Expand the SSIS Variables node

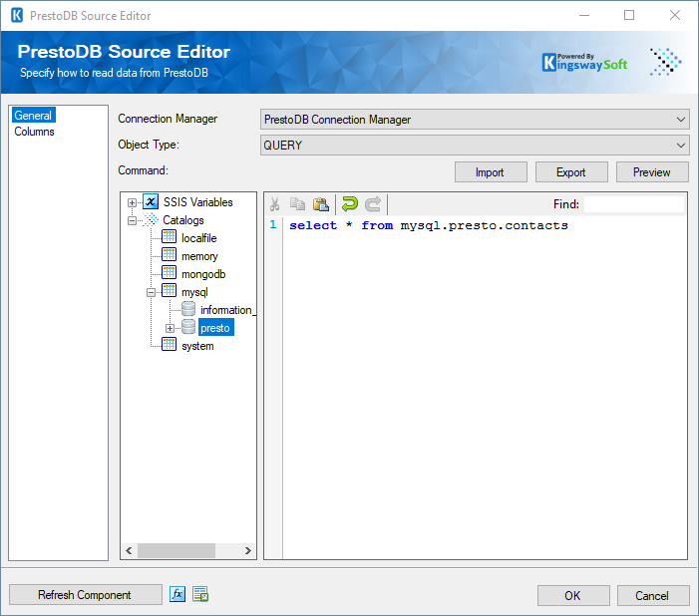132,202
